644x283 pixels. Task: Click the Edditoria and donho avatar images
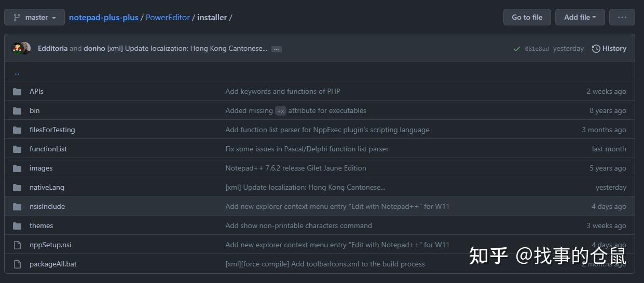[x=21, y=48]
